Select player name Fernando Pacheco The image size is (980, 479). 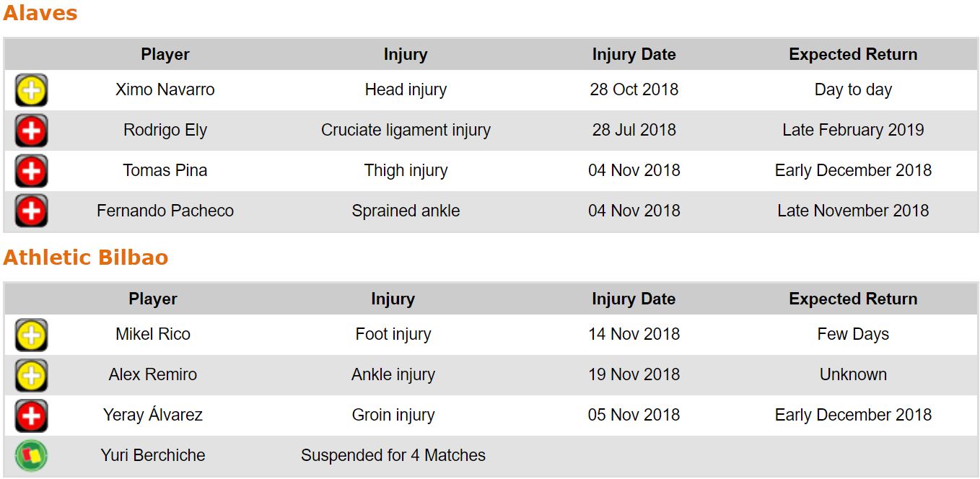pos(165,211)
